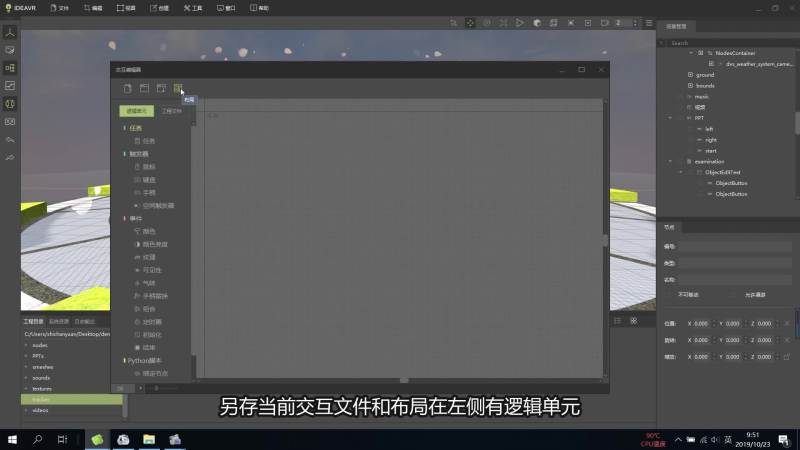
Task: Click the Task View taskbar icon
Action: pos(62,439)
